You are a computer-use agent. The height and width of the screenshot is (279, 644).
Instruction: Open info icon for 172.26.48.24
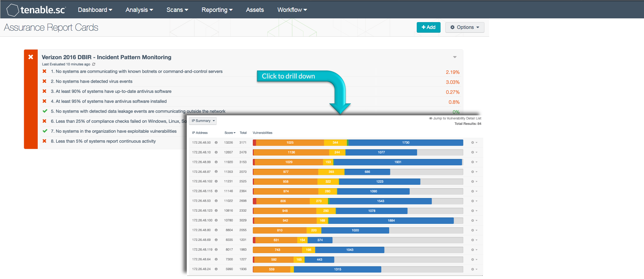point(216,269)
